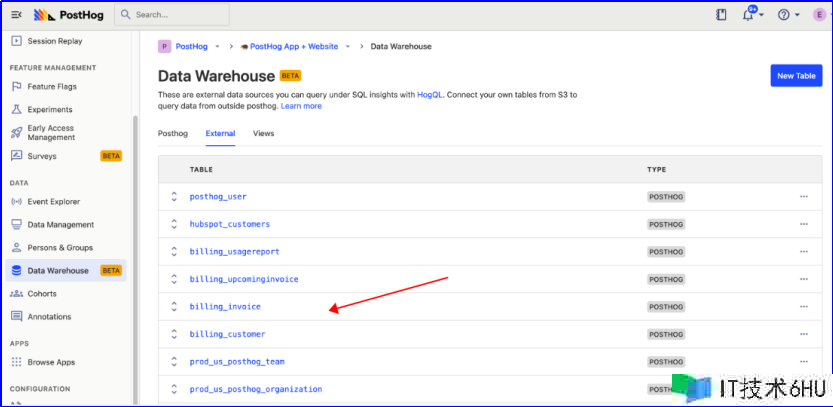The height and width of the screenshot is (407, 833).
Task: Open the more options menu for hubspot_customers
Action: [x=803, y=224]
